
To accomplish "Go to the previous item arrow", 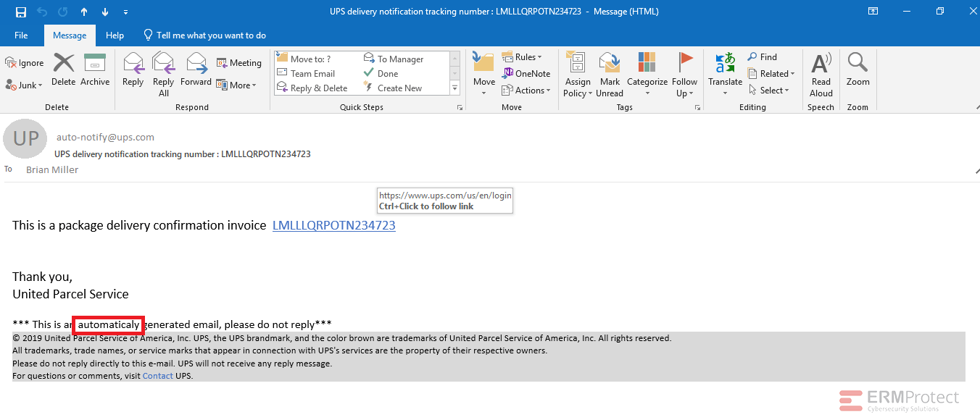I will point(84,12).
